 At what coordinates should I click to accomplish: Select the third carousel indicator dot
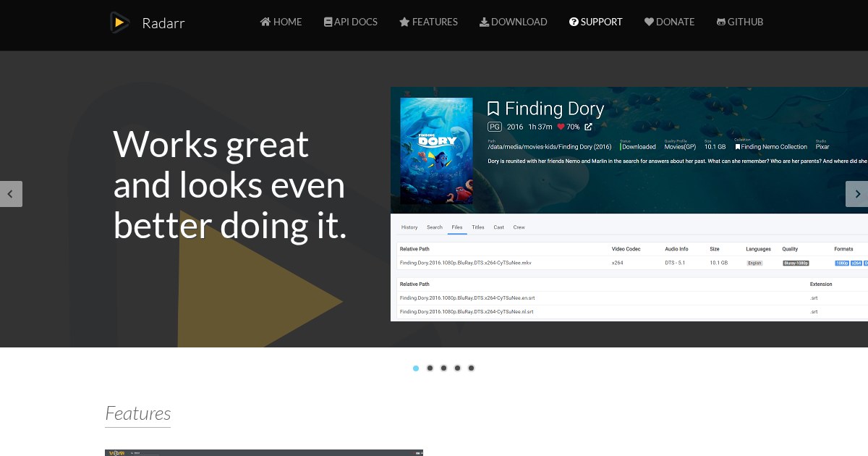443,368
